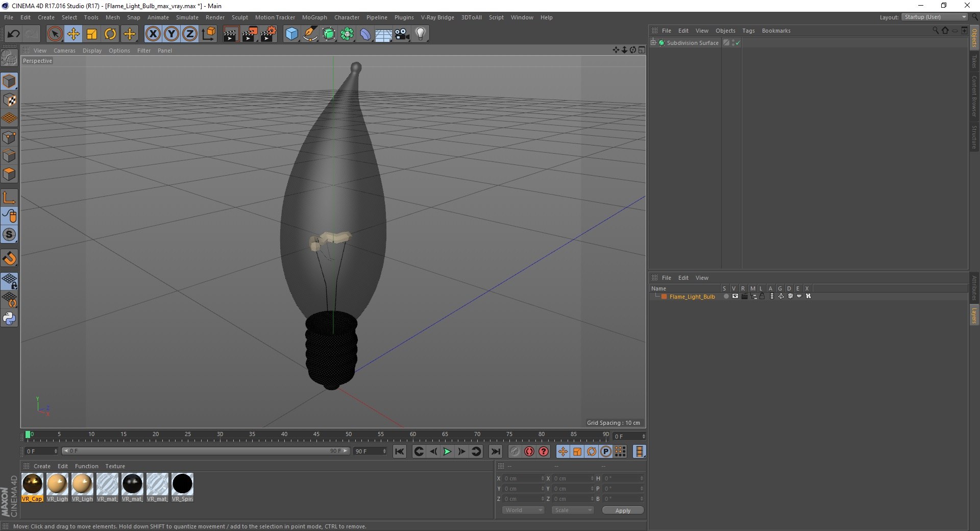Toggle the X axis lock

pos(153,34)
